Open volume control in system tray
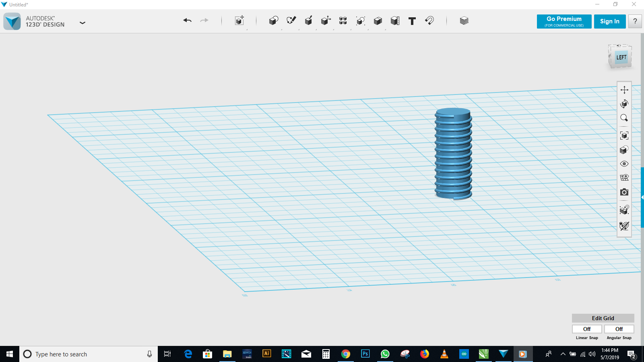The image size is (644, 362). [592, 354]
